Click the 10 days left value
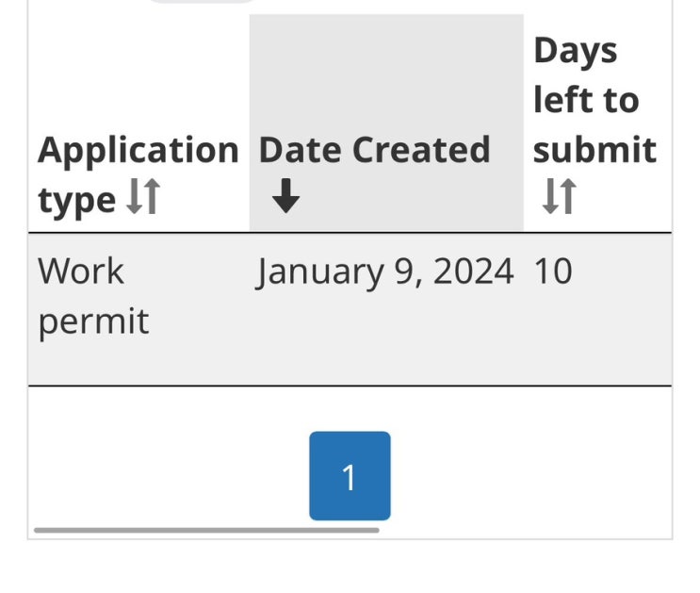This screenshot has width=700, height=593. 552,272
